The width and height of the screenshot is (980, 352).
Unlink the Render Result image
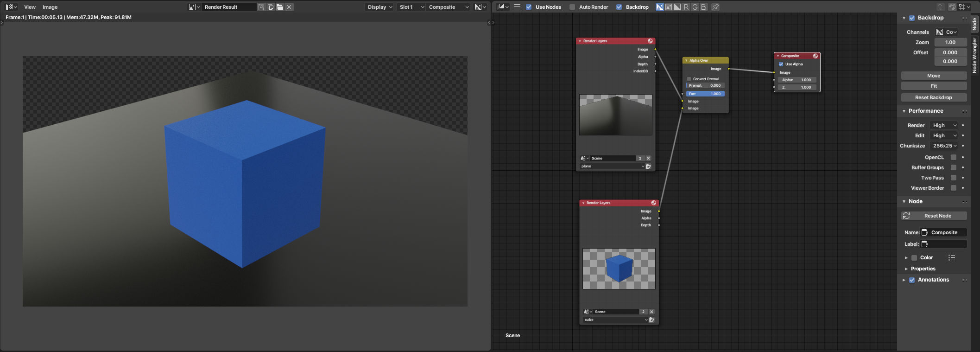click(x=289, y=7)
